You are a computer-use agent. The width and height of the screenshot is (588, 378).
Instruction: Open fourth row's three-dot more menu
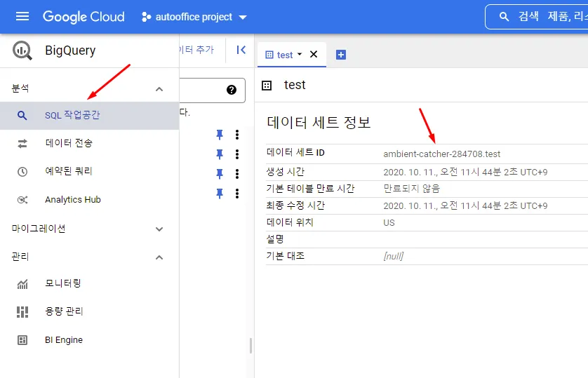point(237,194)
